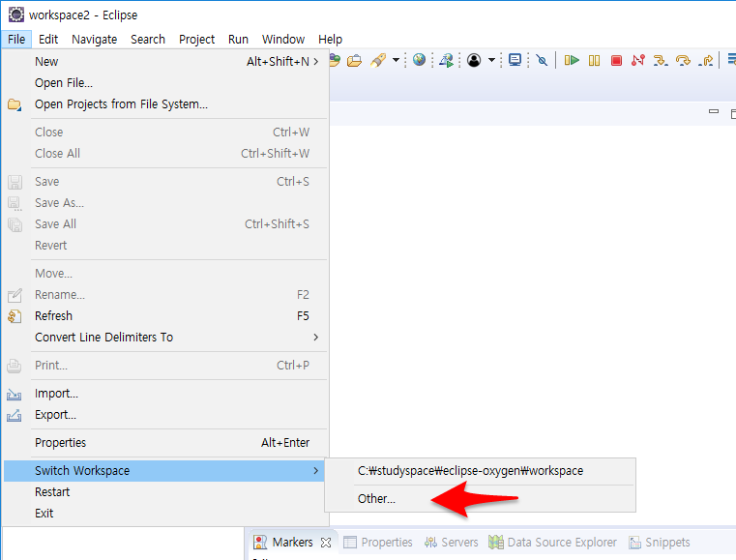Click the Step Return arrow icon

[705, 61]
